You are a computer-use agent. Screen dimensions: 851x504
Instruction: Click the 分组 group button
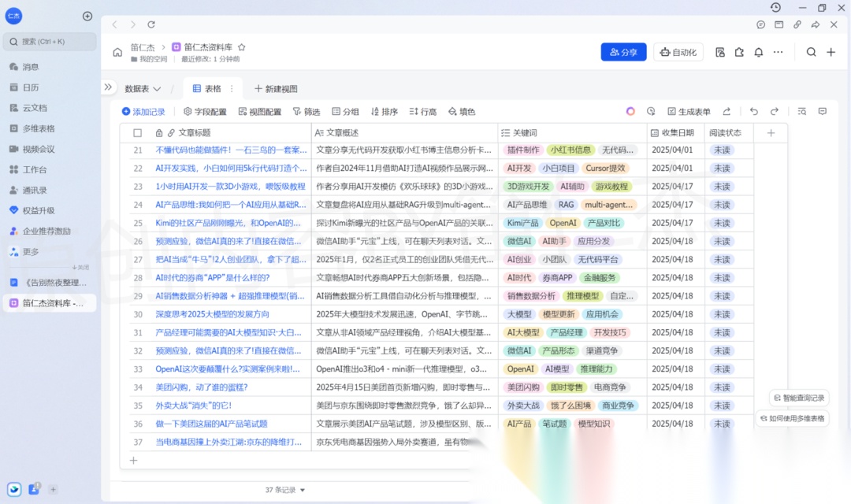345,111
